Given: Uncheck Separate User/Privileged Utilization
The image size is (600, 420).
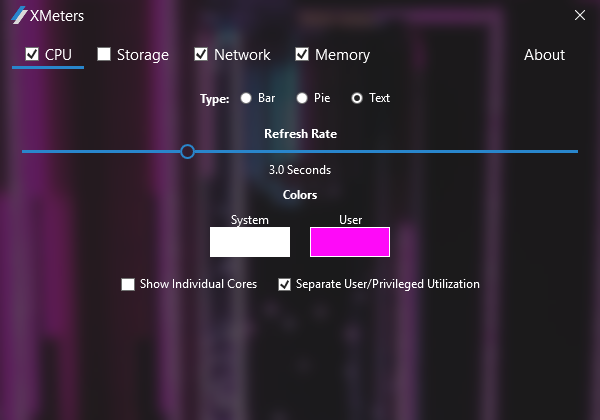Looking at the screenshot, I should pos(284,284).
